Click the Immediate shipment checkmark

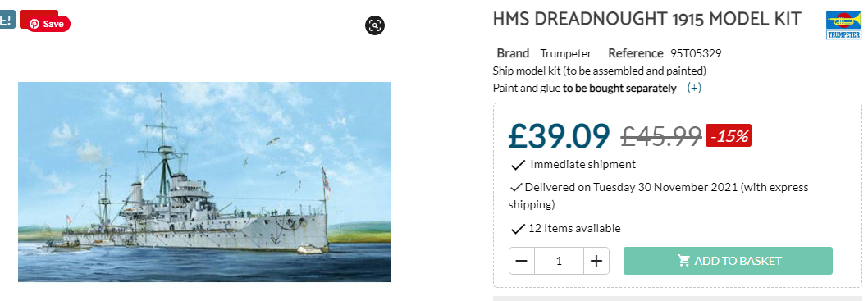(518, 165)
